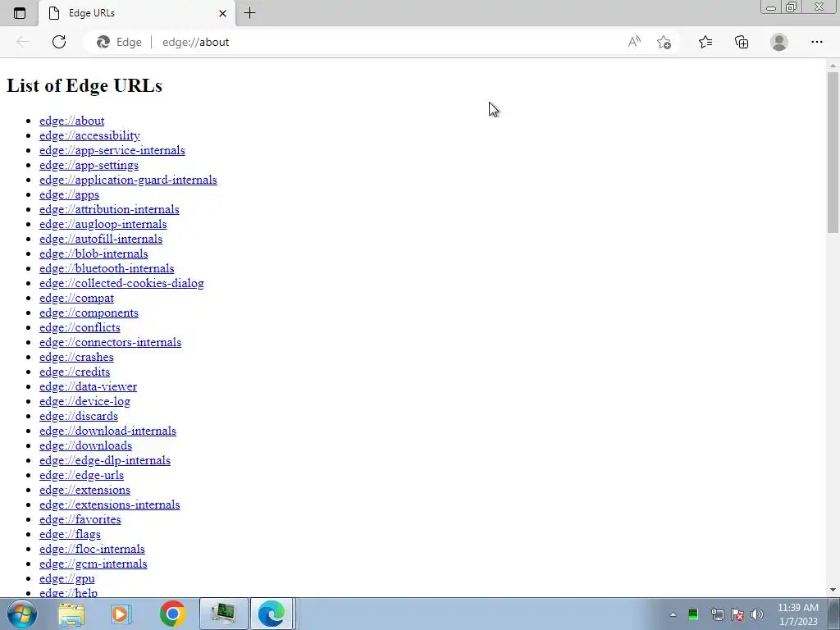Open the edge://connectors-internals link

click(x=111, y=342)
